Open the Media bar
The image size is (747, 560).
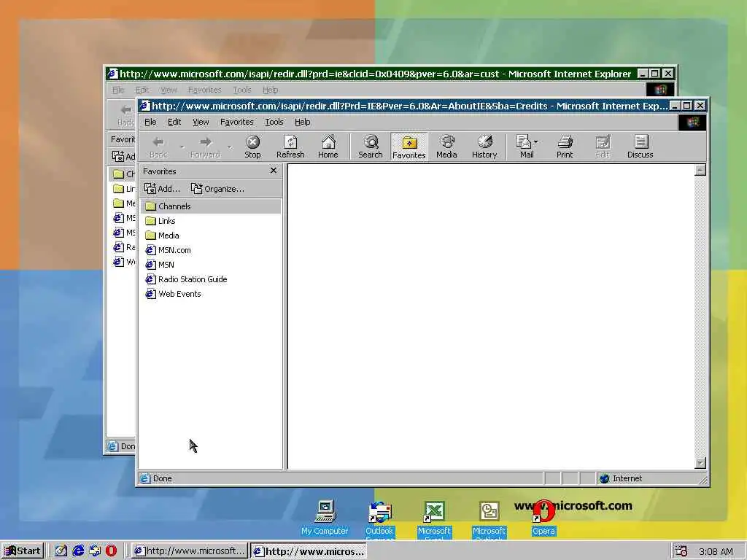coord(446,147)
